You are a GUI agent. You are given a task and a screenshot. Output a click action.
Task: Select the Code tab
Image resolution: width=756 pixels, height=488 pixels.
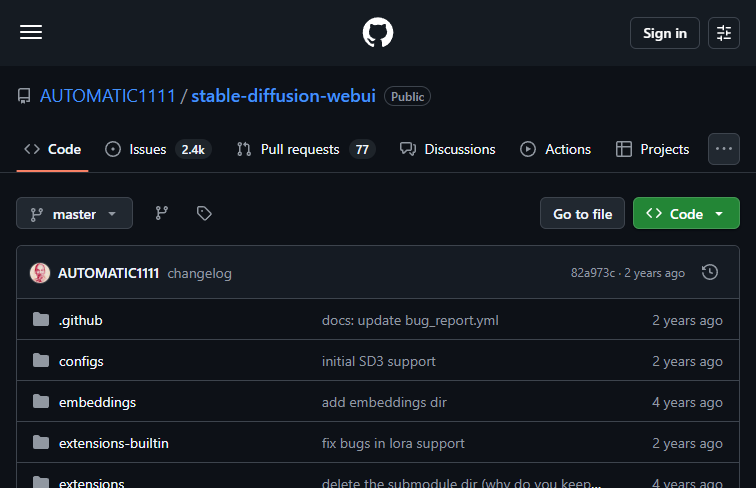point(53,149)
